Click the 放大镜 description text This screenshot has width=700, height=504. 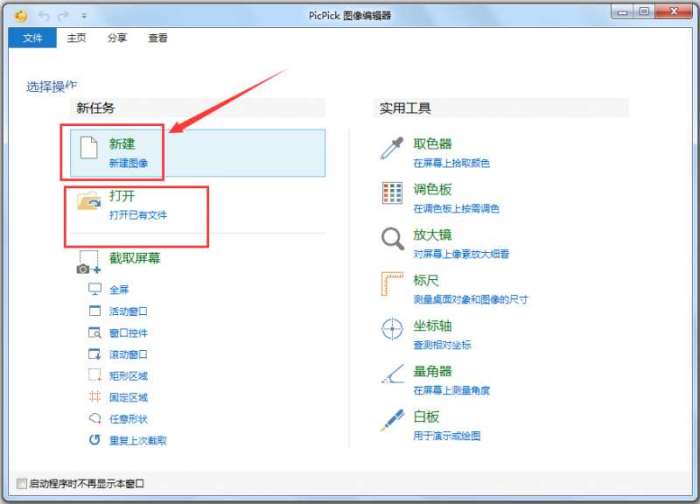461,254
